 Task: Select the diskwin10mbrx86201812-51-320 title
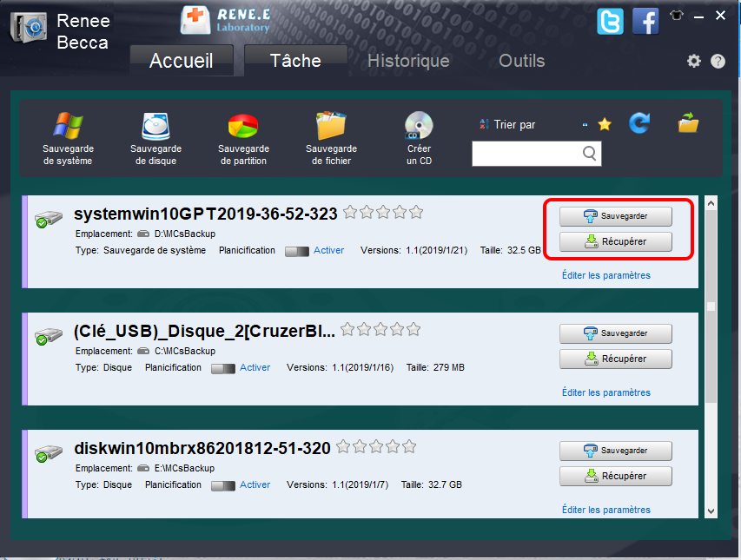(x=202, y=448)
